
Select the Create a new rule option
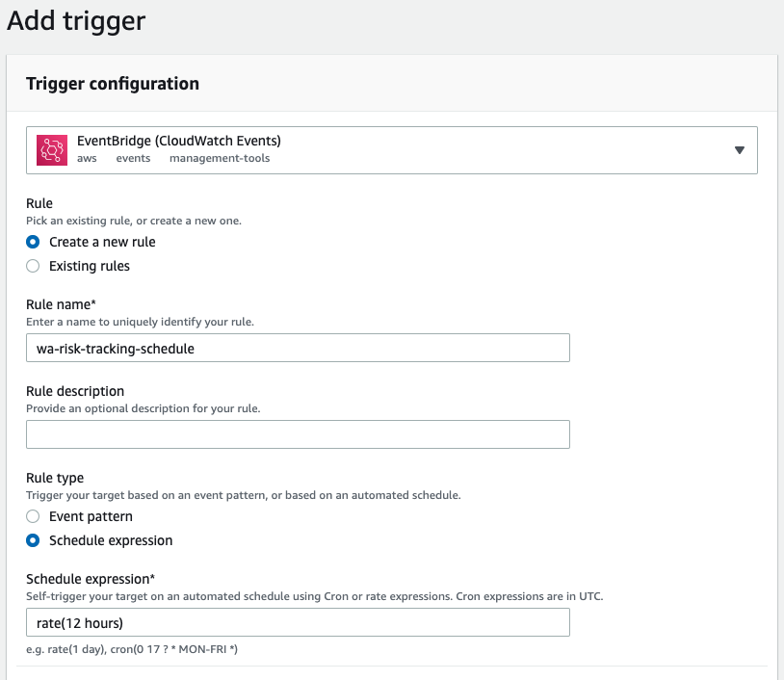click(32, 242)
